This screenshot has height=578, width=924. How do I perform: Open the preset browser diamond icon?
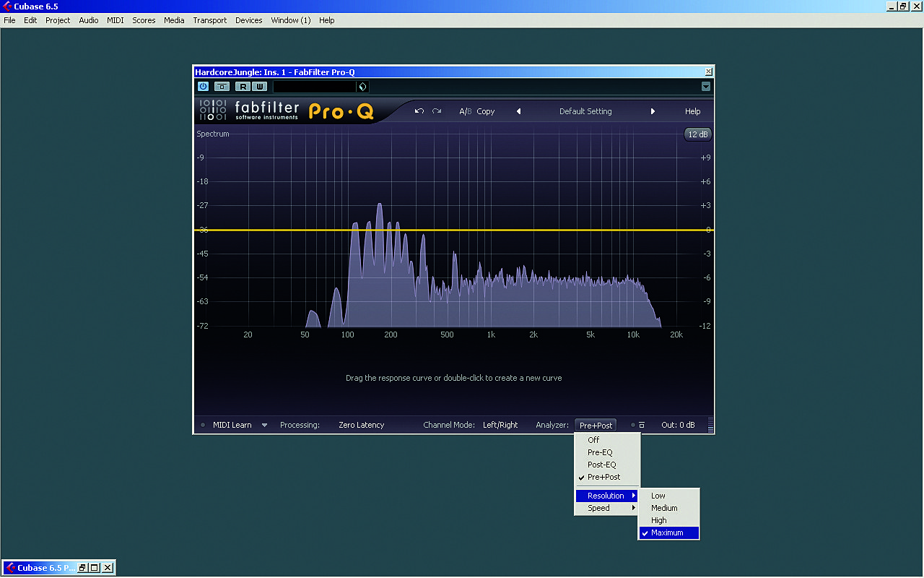(x=362, y=87)
